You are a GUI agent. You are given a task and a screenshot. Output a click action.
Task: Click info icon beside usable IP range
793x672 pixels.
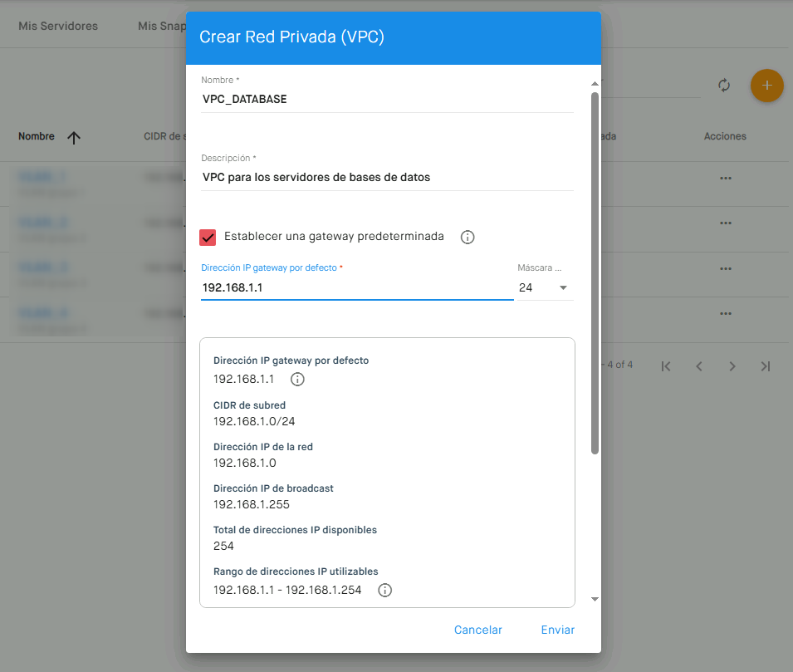click(x=384, y=591)
